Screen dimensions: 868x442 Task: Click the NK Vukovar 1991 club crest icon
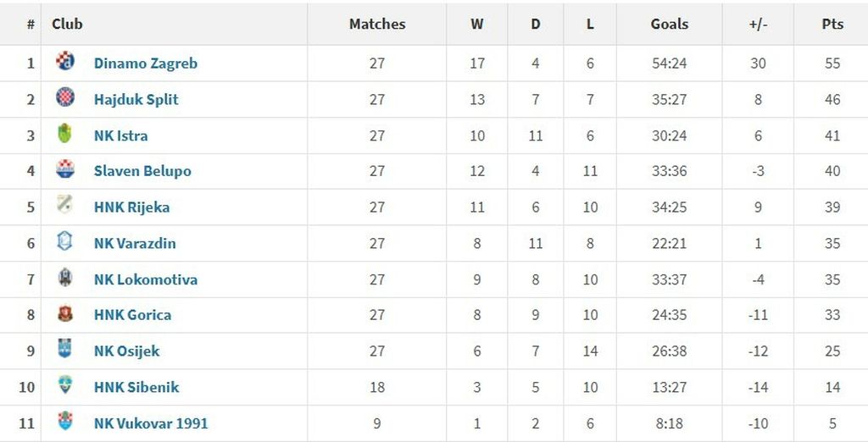click(65, 422)
